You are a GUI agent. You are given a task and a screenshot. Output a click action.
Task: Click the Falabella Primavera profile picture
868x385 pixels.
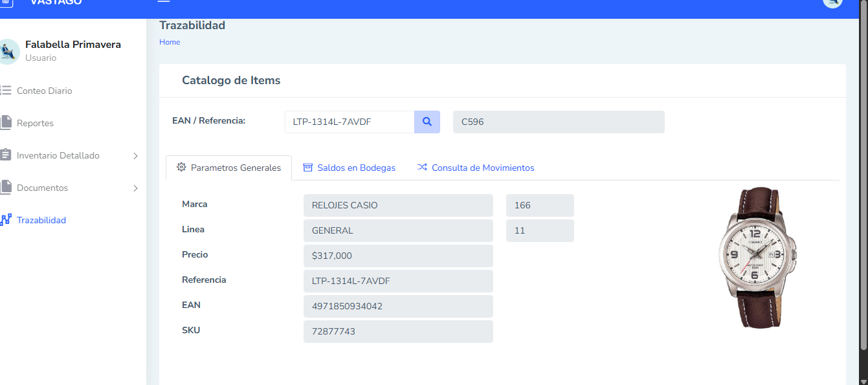8,52
